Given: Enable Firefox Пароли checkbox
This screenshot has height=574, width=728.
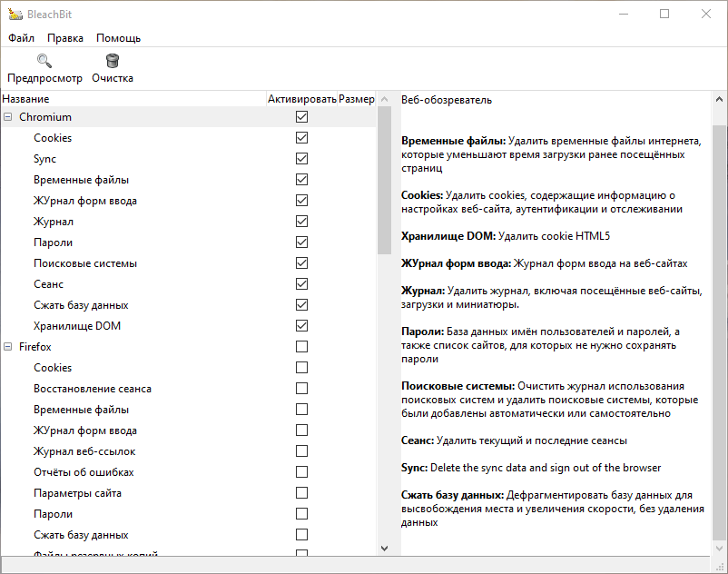Looking at the screenshot, I should [301, 514].
